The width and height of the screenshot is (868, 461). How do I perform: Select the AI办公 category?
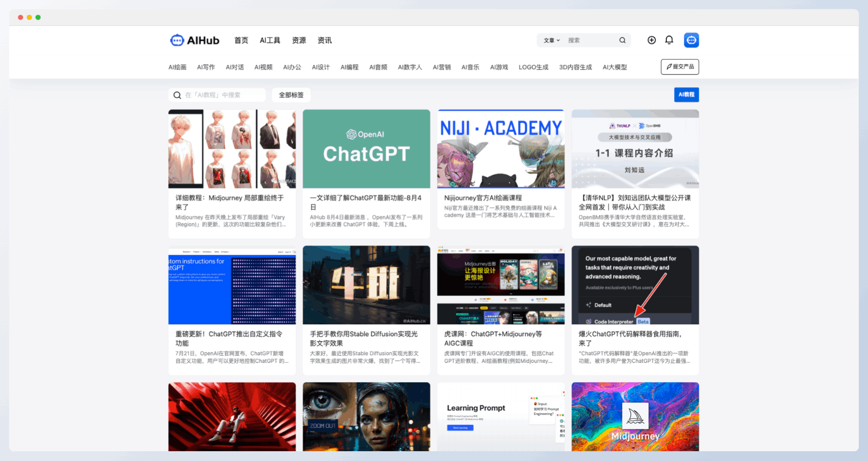(292, 67)
